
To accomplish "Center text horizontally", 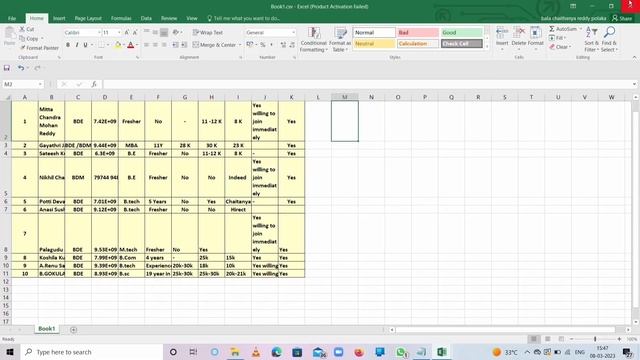I will (155, 45).
